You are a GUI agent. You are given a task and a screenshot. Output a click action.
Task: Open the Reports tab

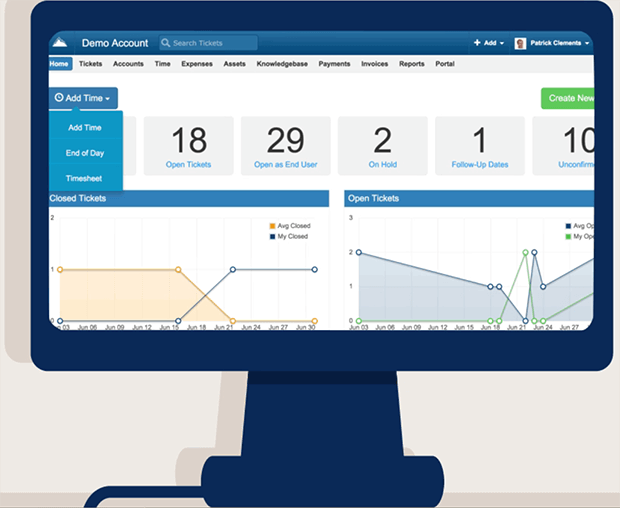point(412,64)
